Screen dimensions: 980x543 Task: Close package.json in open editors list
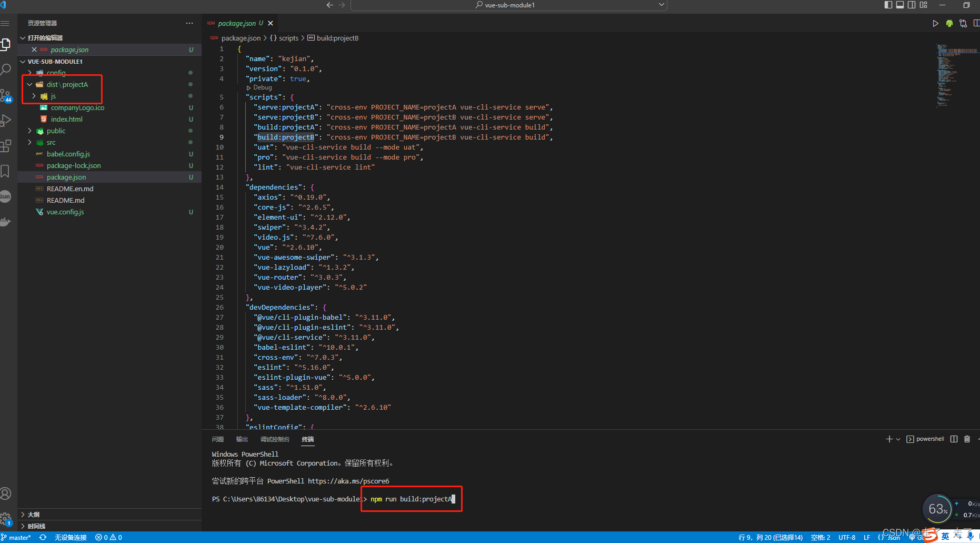[x=34, y=50]
